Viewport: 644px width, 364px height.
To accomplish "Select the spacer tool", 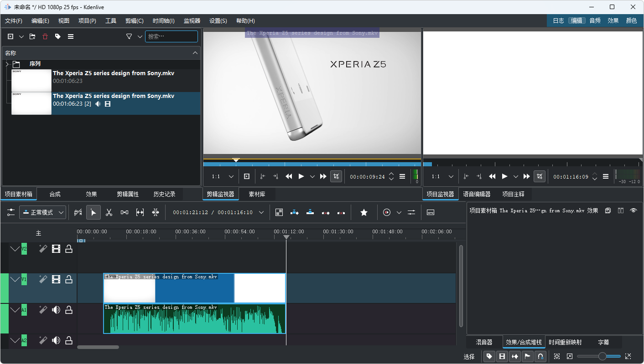I will pyautogui.click(x=124, y=212).
